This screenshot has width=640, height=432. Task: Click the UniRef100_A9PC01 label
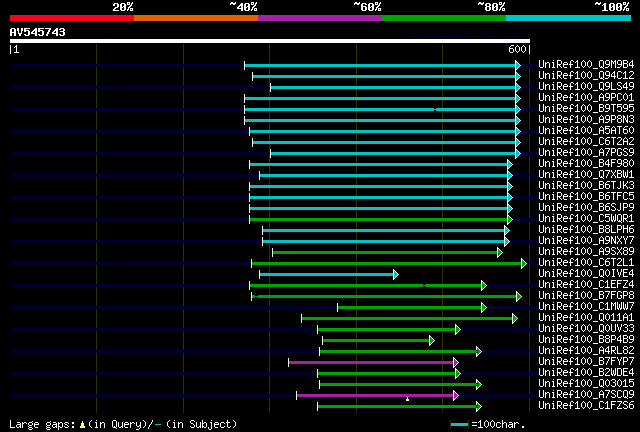[586, 97]
